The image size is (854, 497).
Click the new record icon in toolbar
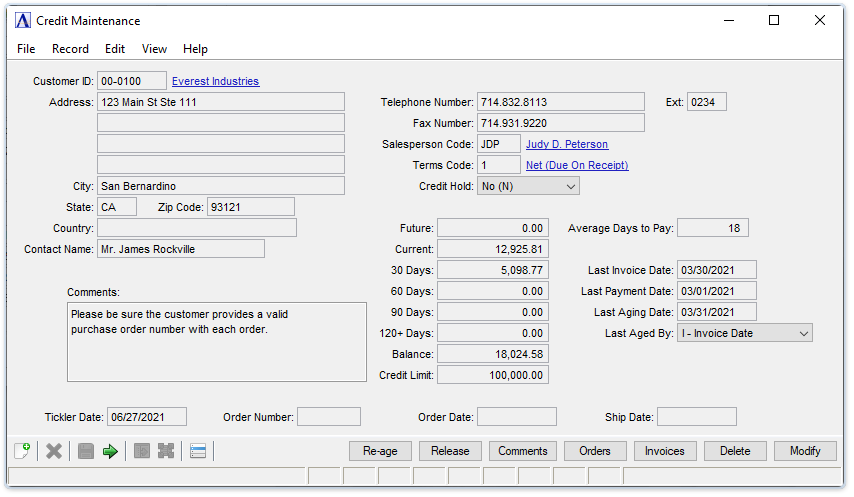click(x=23, y=451)
